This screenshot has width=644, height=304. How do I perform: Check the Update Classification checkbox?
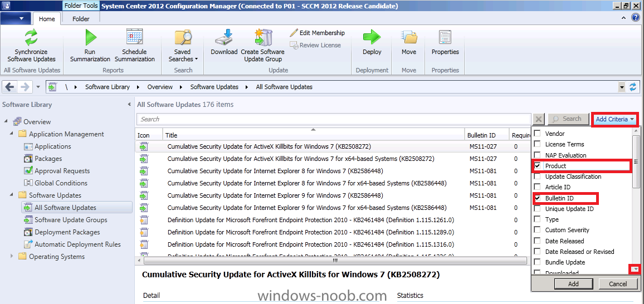(537, 176)
